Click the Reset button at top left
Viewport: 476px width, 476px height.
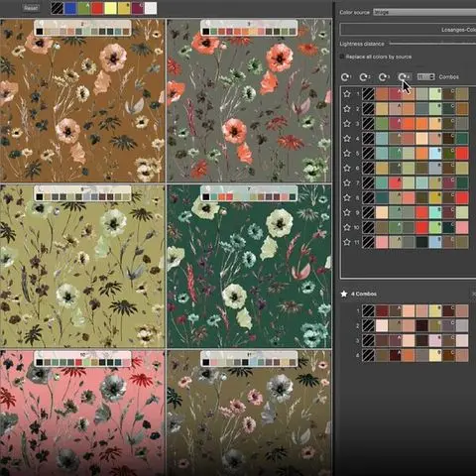tap(31, 8)
